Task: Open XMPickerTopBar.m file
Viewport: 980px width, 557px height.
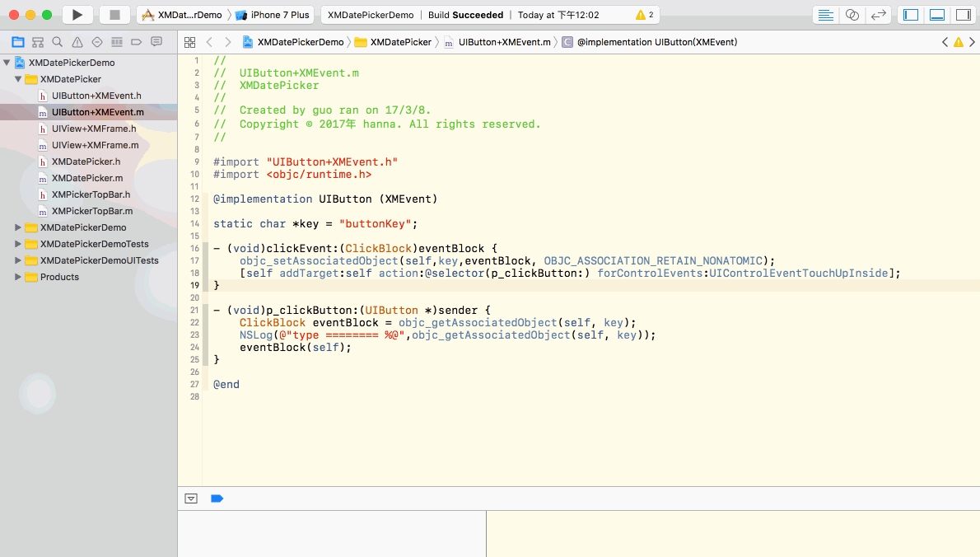Action: point(92,211)
